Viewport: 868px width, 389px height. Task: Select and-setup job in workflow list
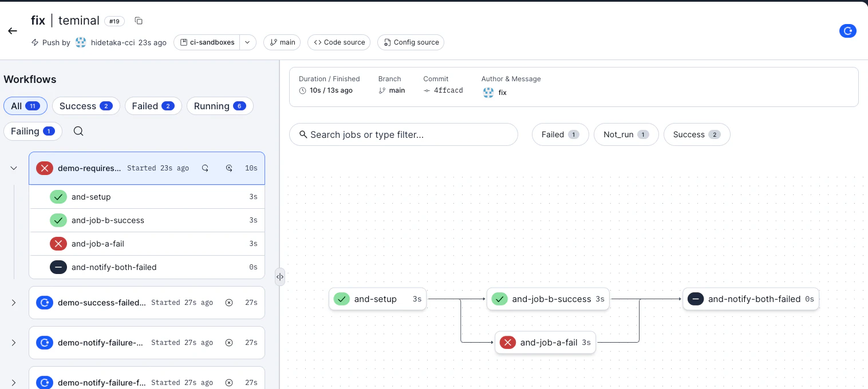pyautogui.click(x=147, y=197)
